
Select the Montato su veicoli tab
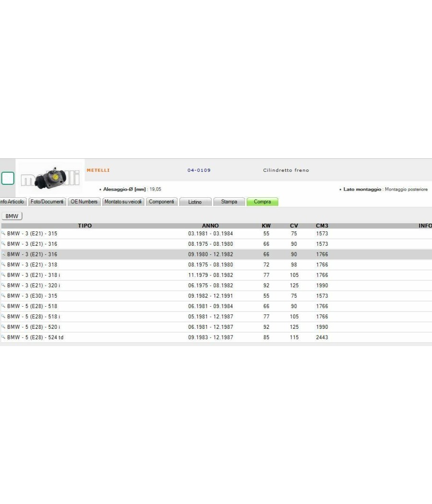click(123, 202)
